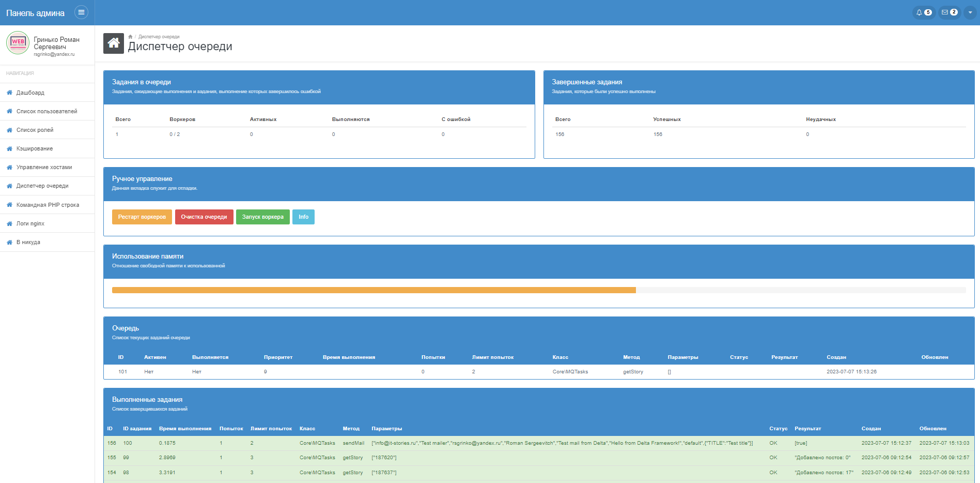980x483 pixels.
Task: Click the home icon in the breadcrumb
Action: coord(130,37)
